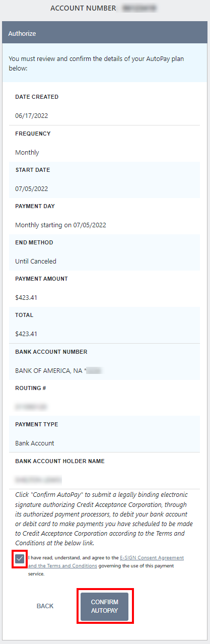Screen dimensions: 210x644
Task: Select the 06/17/2022 date created value
Action: 32,115
